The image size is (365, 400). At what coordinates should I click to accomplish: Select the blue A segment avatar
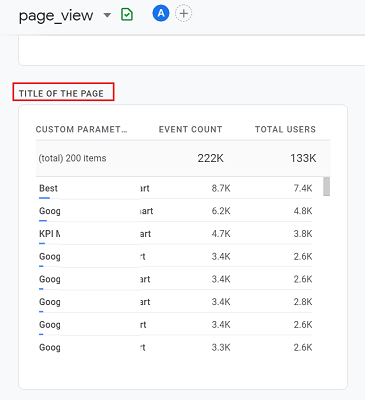(161, 14)
